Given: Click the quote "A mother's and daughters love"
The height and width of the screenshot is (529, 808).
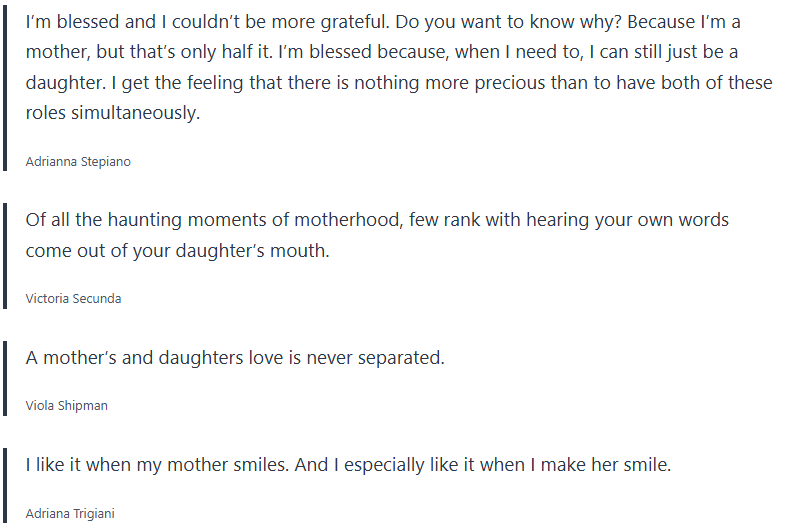Looking at the screenshot, I should coord(235,357).
